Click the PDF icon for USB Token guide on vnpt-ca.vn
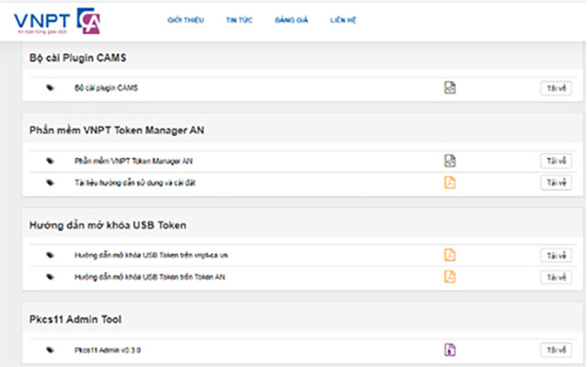The height and width of the screenshot is (367, 588). 450,255
